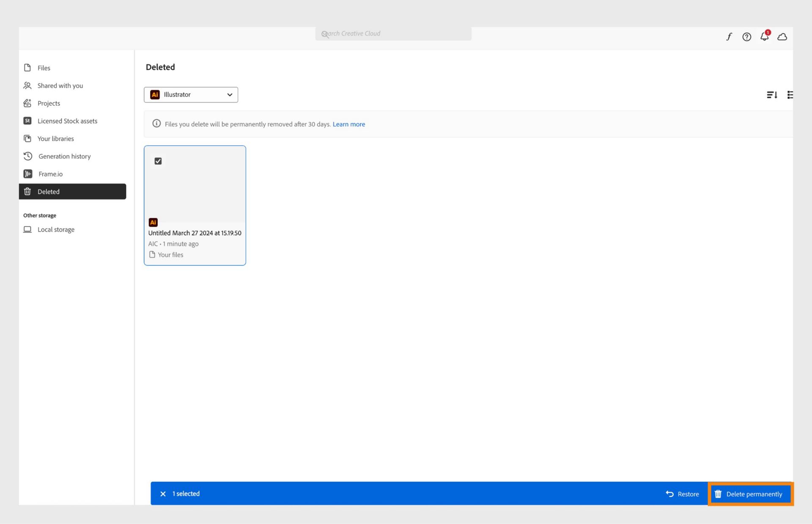Image resolution: width=812 pixels, height=524 pixels.
Task: Click the info icon in the notice banner
Action: [156, 123]
